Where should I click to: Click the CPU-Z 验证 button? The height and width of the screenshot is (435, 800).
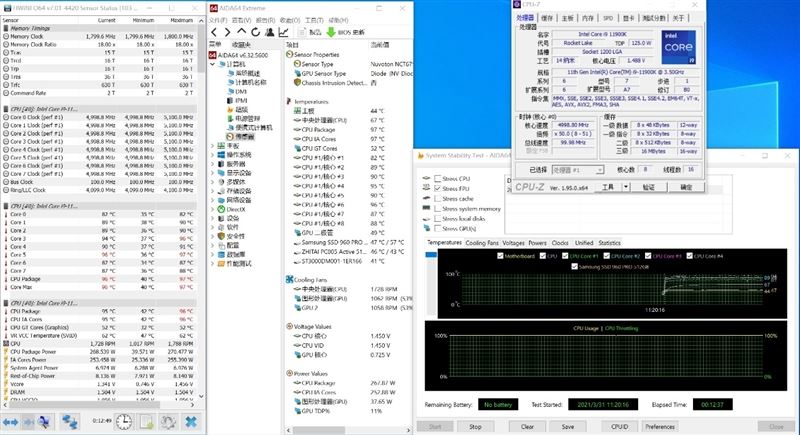[648, 187]
